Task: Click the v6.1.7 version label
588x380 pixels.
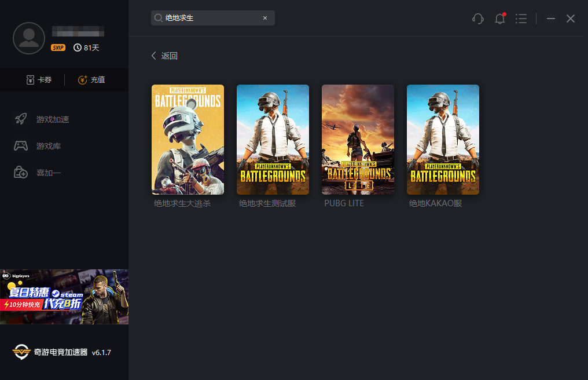Action: click(101, 352)
